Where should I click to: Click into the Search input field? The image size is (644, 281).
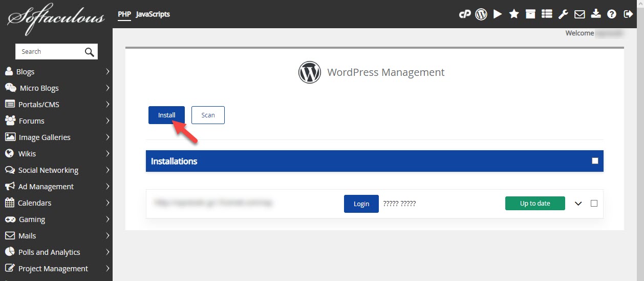pyautogui.click(x=50, y=52)
